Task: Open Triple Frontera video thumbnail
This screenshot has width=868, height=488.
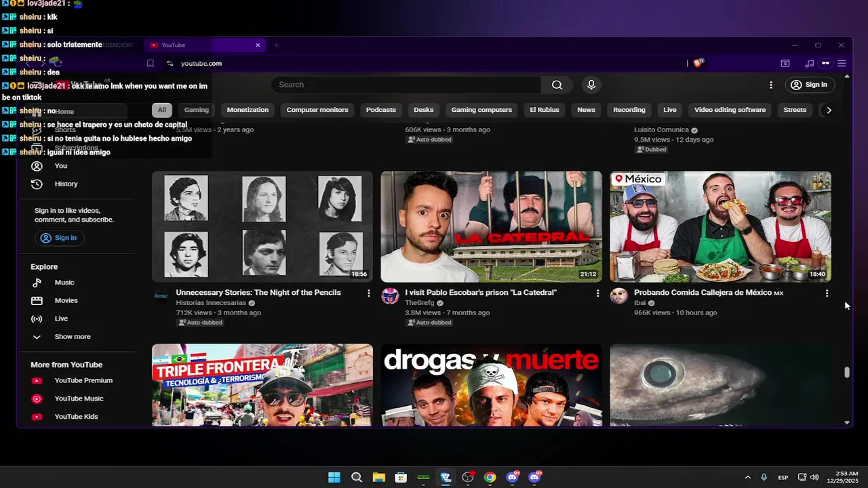Action: coord(262,385)
